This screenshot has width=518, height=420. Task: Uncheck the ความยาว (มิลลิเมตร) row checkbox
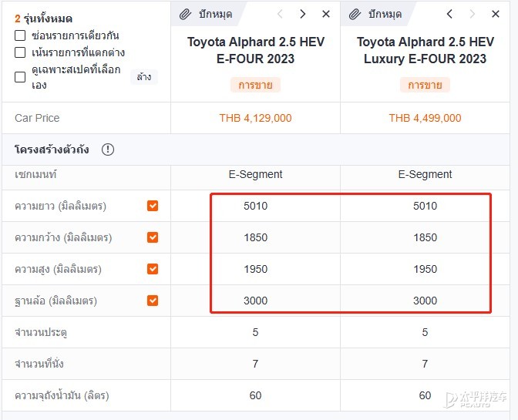click(x=153, y=206)
